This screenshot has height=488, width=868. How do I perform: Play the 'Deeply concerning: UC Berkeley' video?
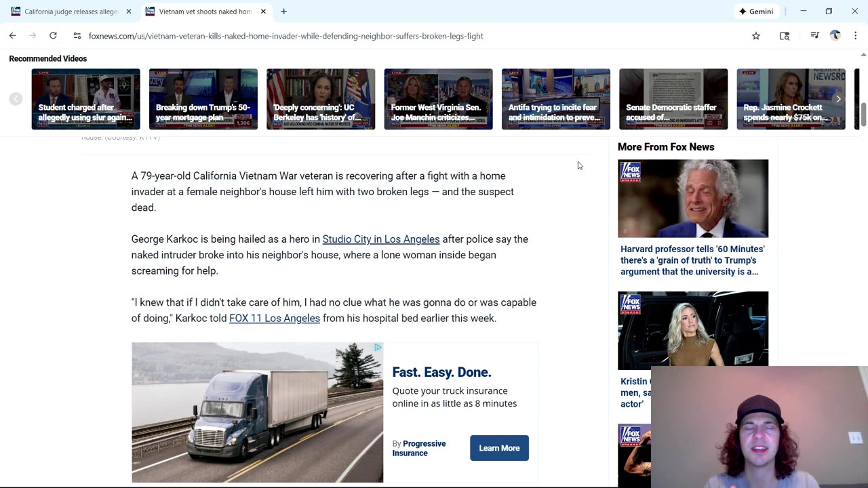coord(321,99)
